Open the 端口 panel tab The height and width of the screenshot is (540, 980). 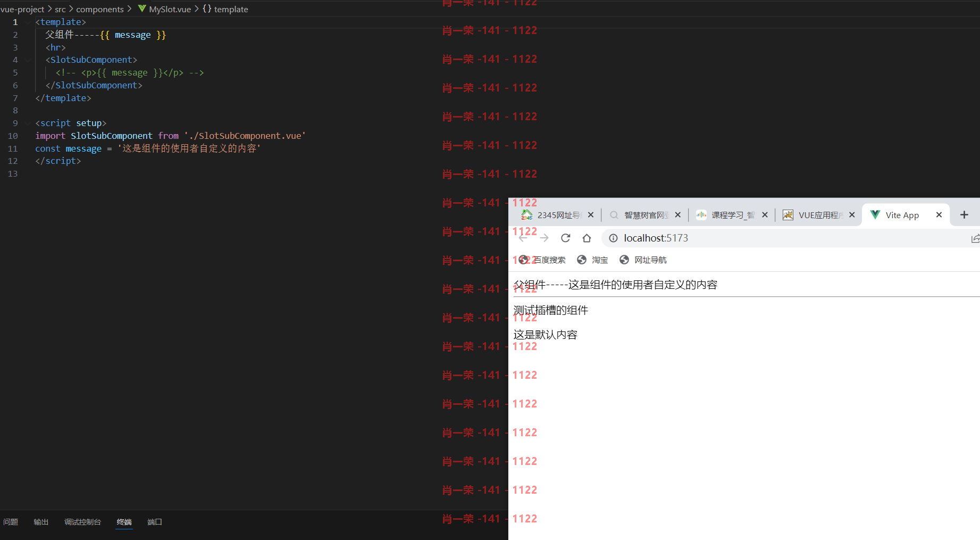[x=154, y=522]
